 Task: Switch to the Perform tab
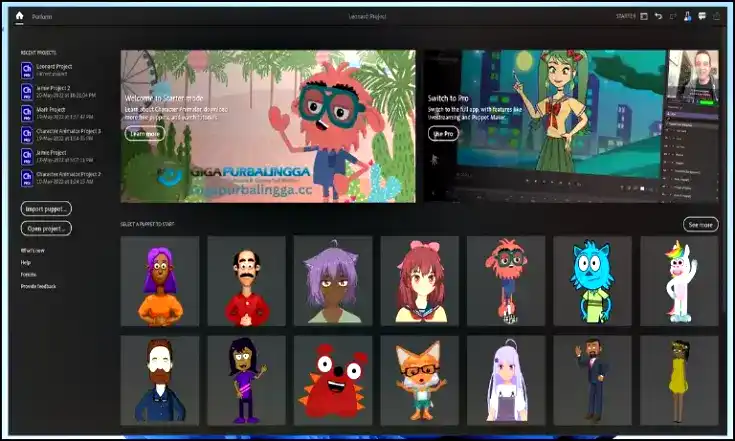pos(42,17)
